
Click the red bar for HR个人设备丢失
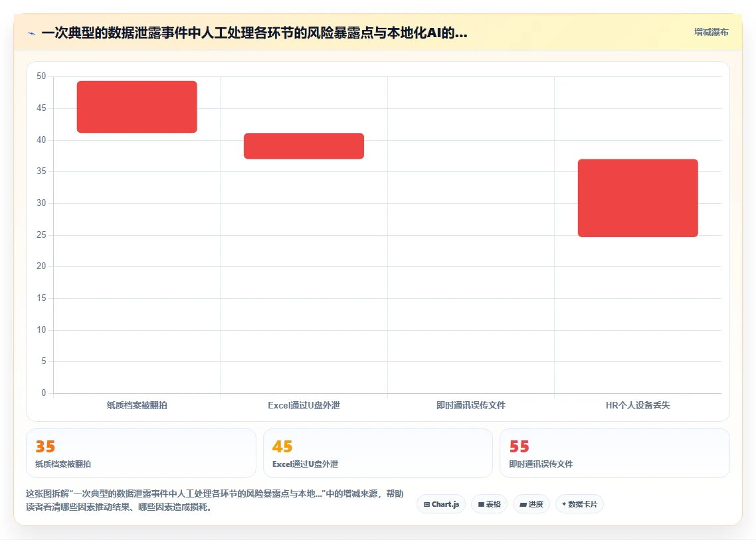[x=638, y=198]
